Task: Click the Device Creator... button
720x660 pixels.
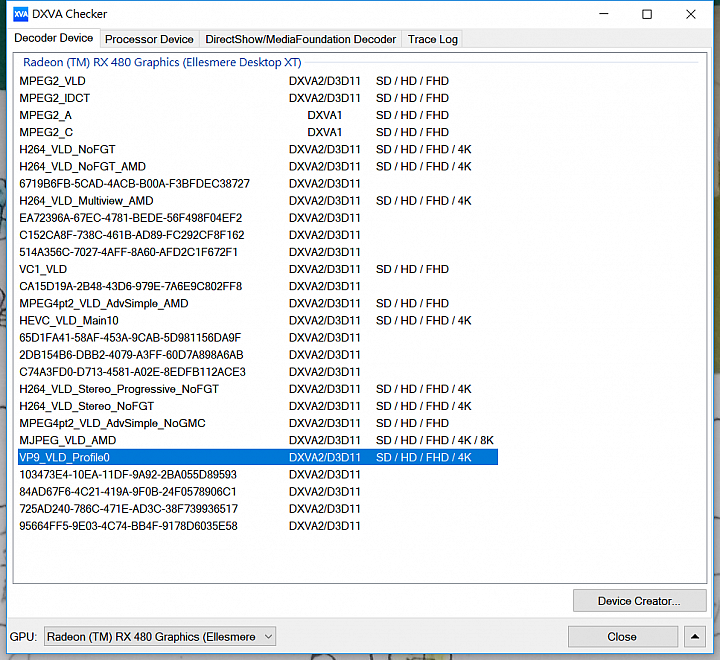Action: click(639, 601)
